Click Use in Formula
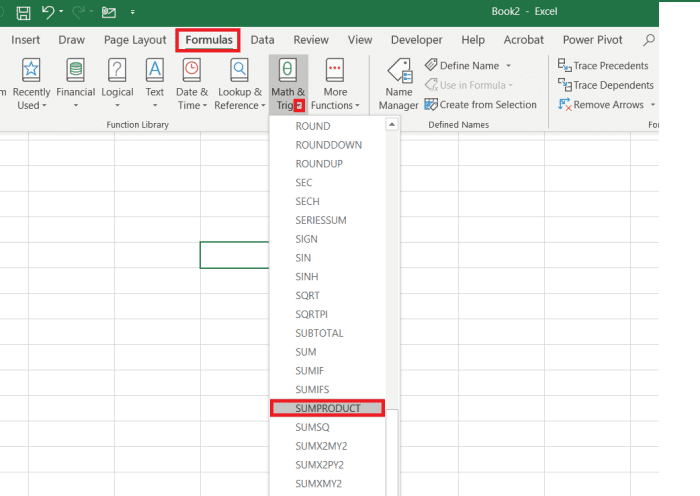Image resolution: width=700 pixels, height=496 pixels. point(469,85)
